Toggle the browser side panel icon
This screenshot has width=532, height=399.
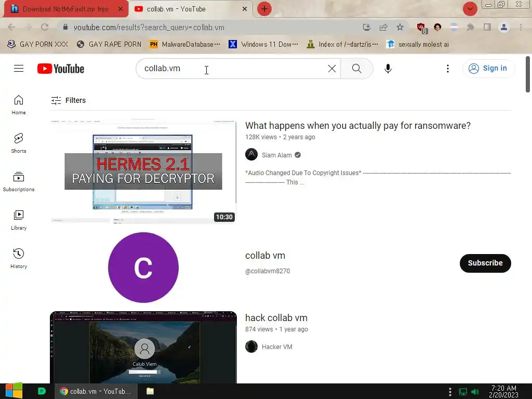coord(487,27)
